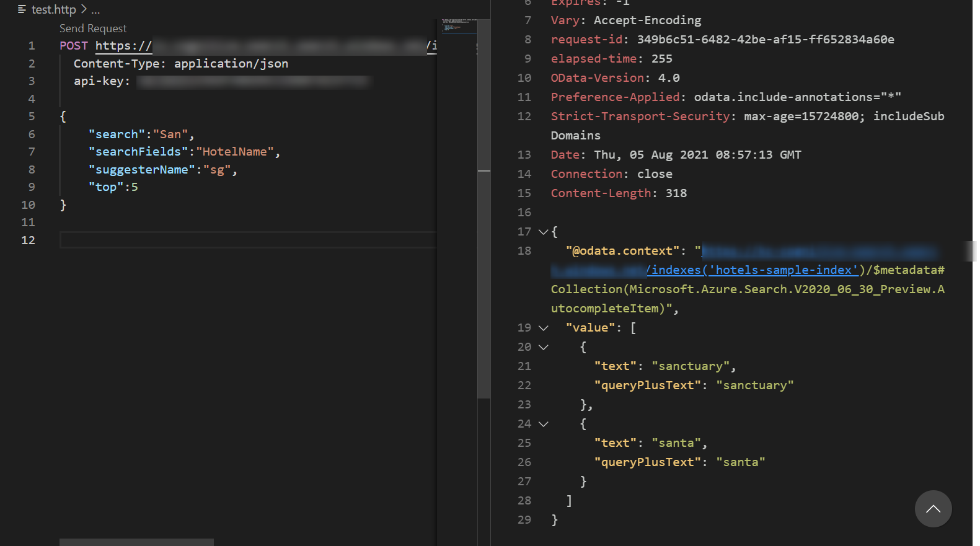Click the POST keyword on line 1
The image size is (980, 546).
(x=74, y=46)
